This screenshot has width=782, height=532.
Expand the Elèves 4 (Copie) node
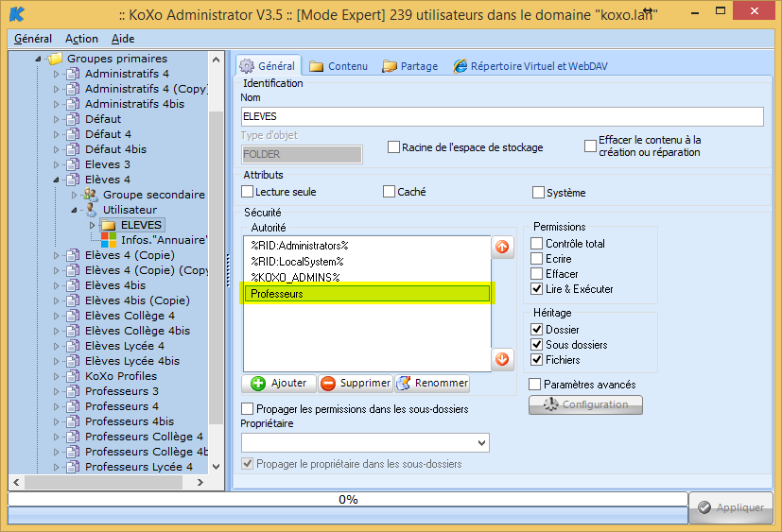tap(56, 255)
